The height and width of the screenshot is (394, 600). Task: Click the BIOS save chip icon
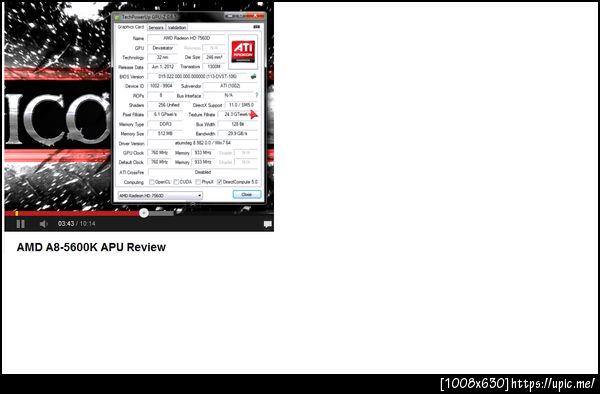coord(253,77)
